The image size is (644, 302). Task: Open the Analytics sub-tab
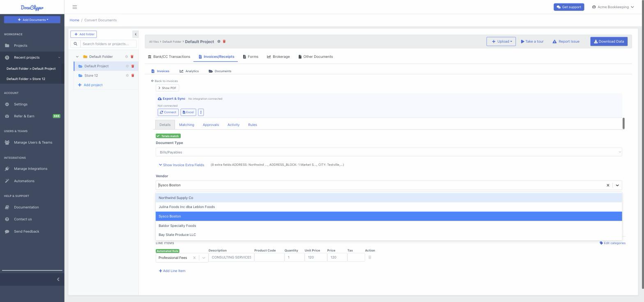(189, 71)
